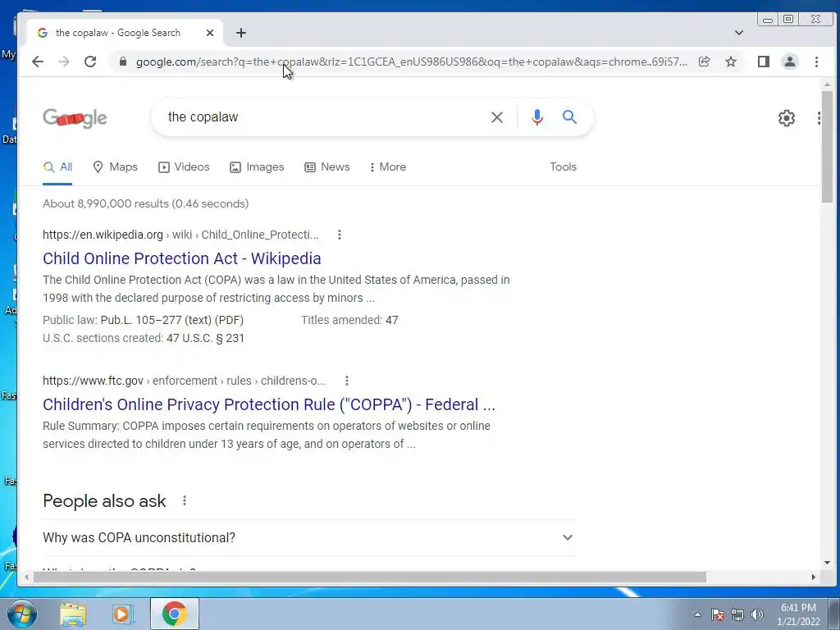Open the More search categories menu
The height and width of the screenshot is (630, 840).
point(388,167)
